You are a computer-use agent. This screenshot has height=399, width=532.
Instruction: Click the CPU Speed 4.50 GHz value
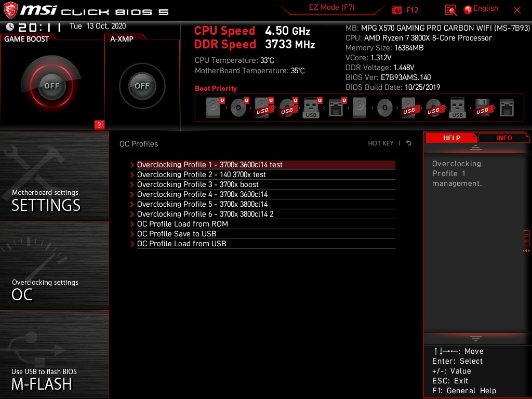point(288,31)
